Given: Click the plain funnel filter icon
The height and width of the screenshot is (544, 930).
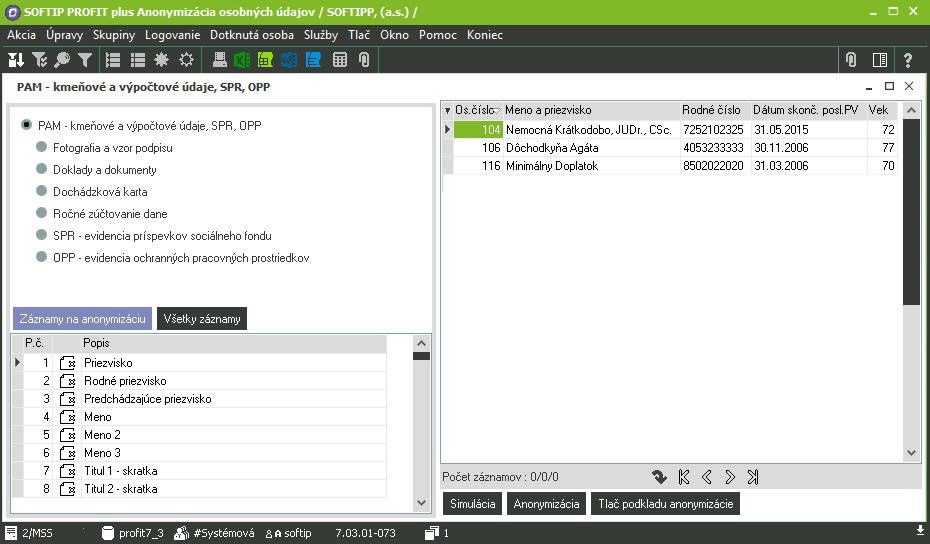Looking at the screenshot, I should click(85, 60).
